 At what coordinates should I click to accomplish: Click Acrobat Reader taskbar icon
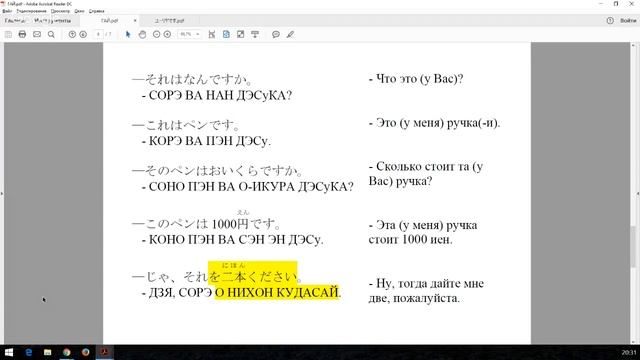click(104, 352)
